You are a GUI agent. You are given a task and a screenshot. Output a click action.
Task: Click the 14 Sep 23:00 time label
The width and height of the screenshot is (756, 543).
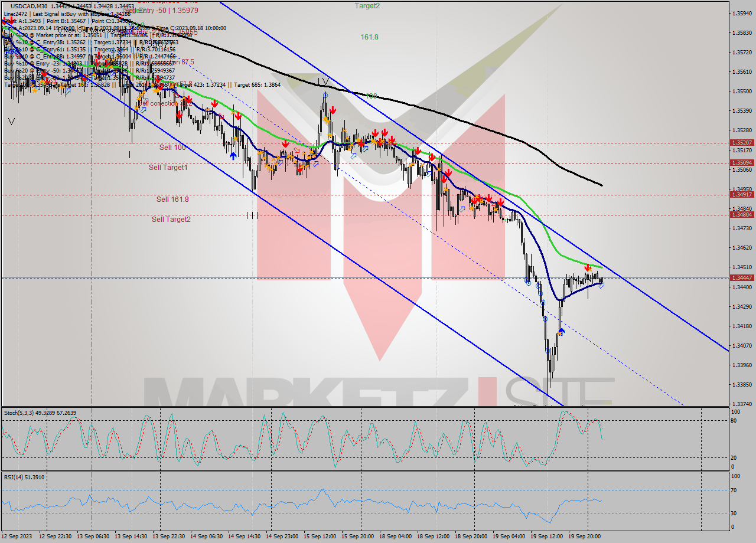coord(282,537)
